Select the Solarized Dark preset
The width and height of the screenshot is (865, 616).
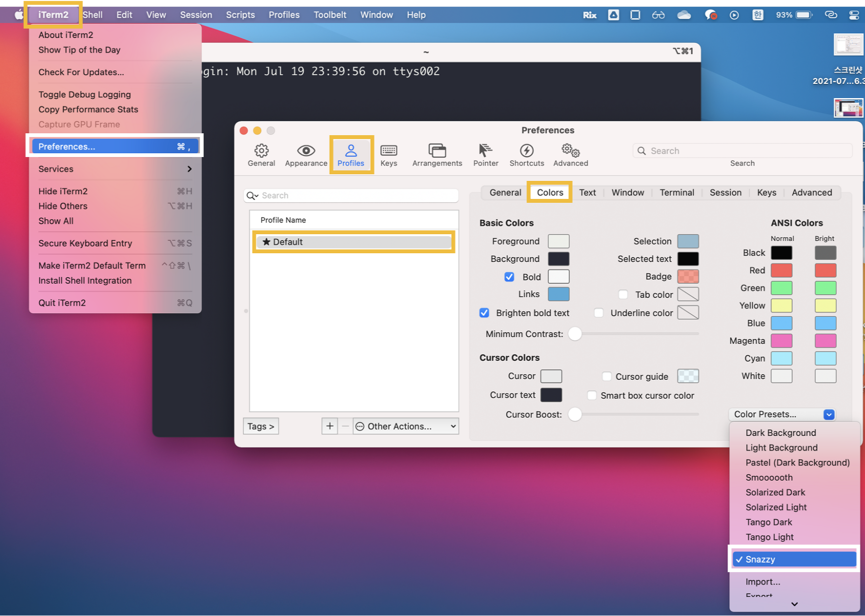[775, 493]
